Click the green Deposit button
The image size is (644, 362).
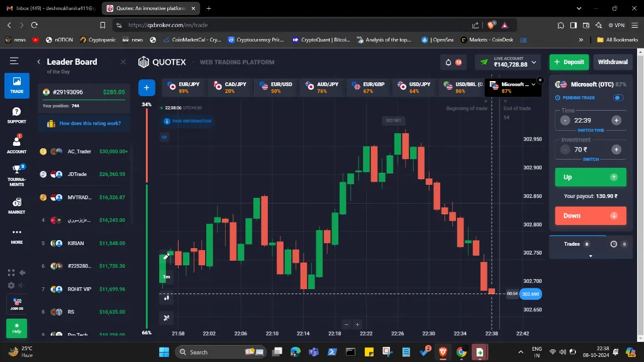click(569, 62)
